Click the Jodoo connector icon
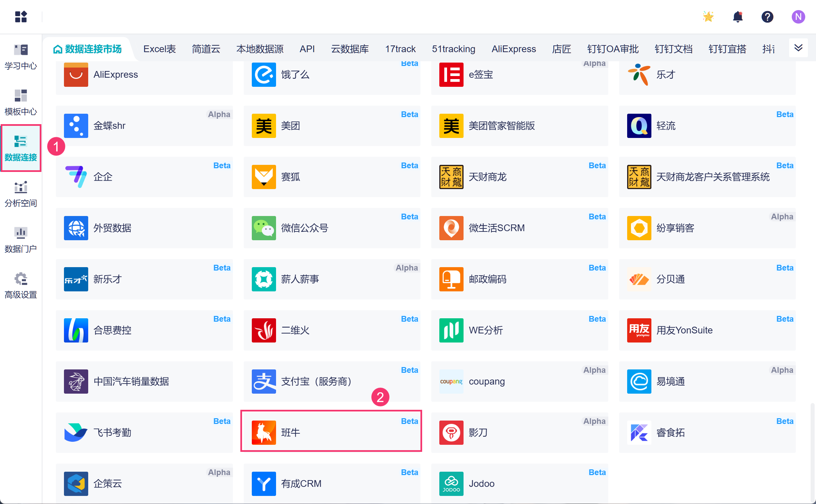 [451, 483]
